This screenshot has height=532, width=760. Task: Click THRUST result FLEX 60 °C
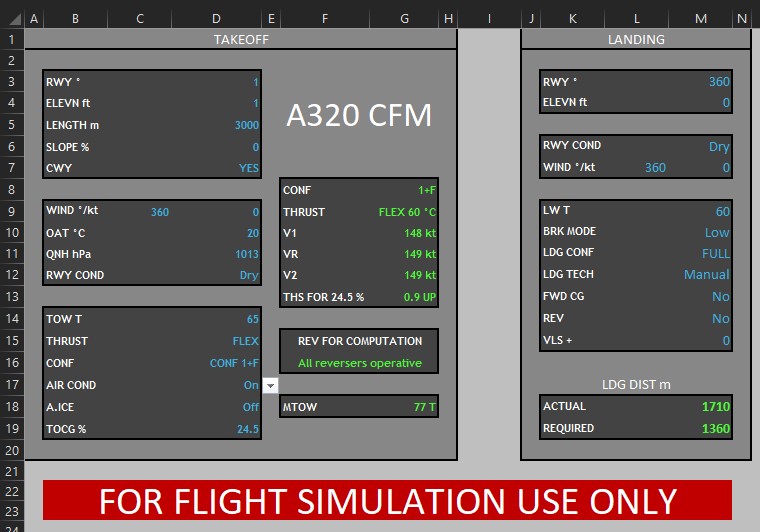pos(407,212)
